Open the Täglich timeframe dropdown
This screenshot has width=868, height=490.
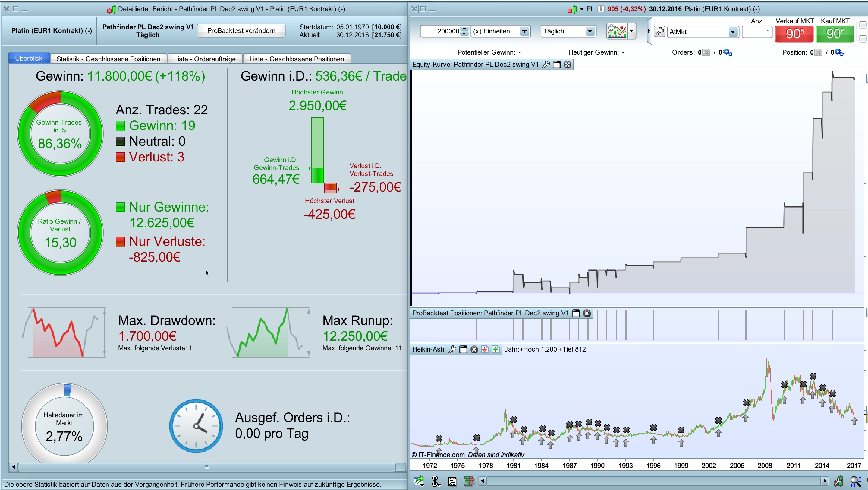pos(590,31)
